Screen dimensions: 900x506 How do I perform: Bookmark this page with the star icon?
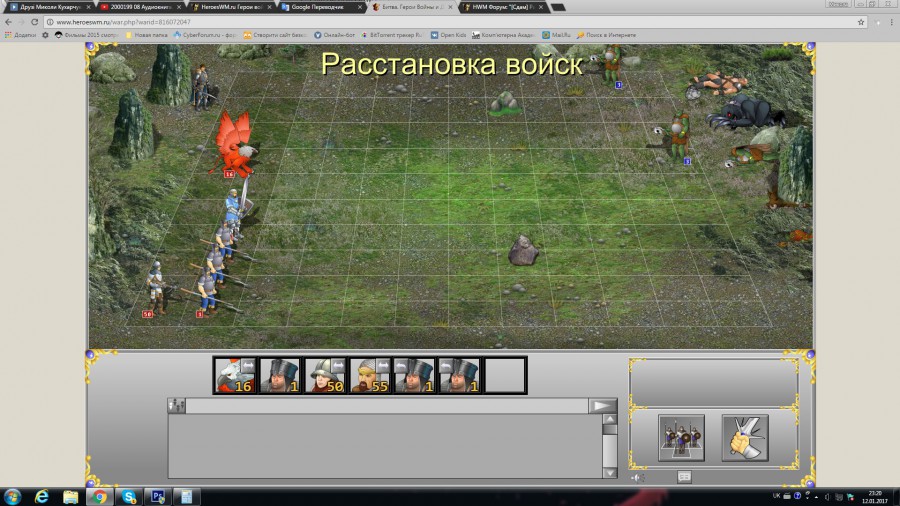(861, 22)
